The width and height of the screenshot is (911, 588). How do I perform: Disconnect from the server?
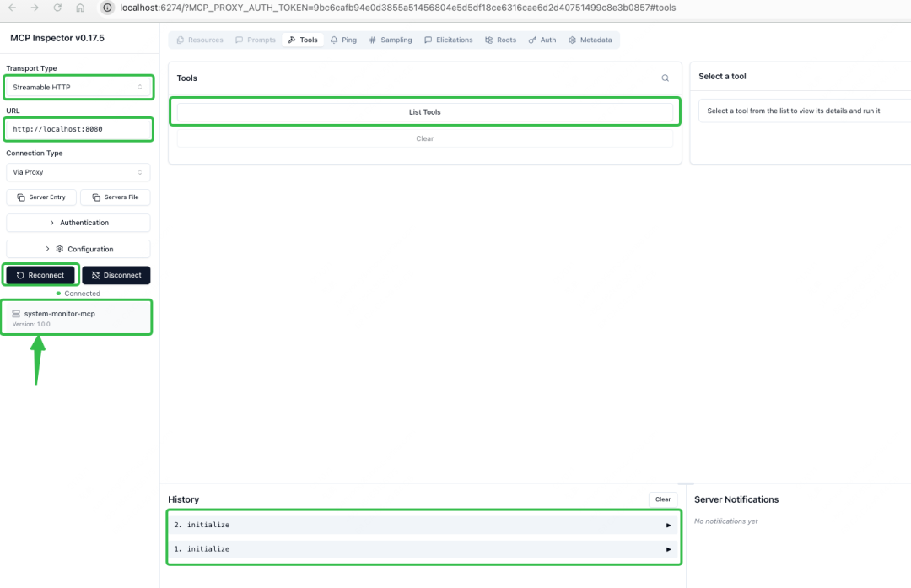point(116,275)
